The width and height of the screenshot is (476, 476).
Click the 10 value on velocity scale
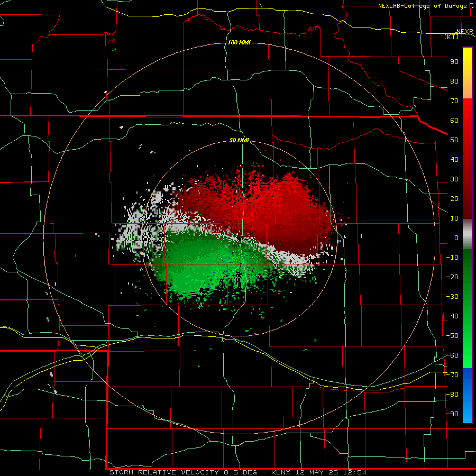coord(454,218)
